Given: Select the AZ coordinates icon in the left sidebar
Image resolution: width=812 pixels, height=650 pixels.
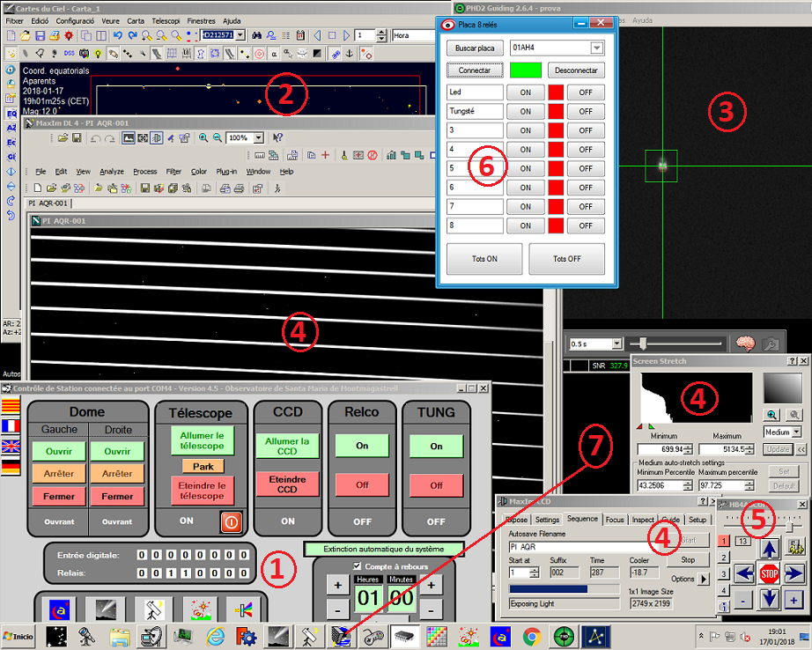Looking at the screenshot, I should (11, 128).
